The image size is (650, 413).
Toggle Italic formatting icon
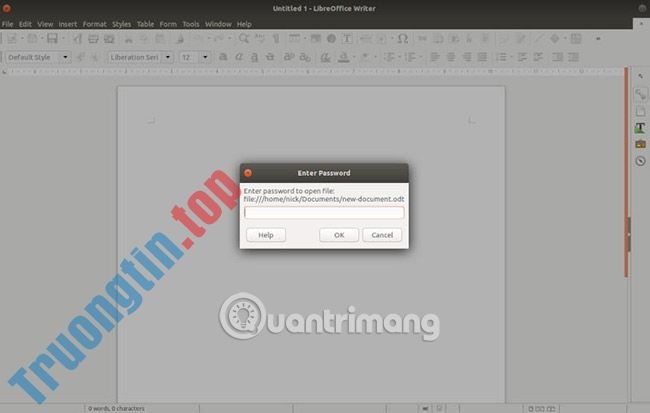pyautogui.click(x=239, y=57)
